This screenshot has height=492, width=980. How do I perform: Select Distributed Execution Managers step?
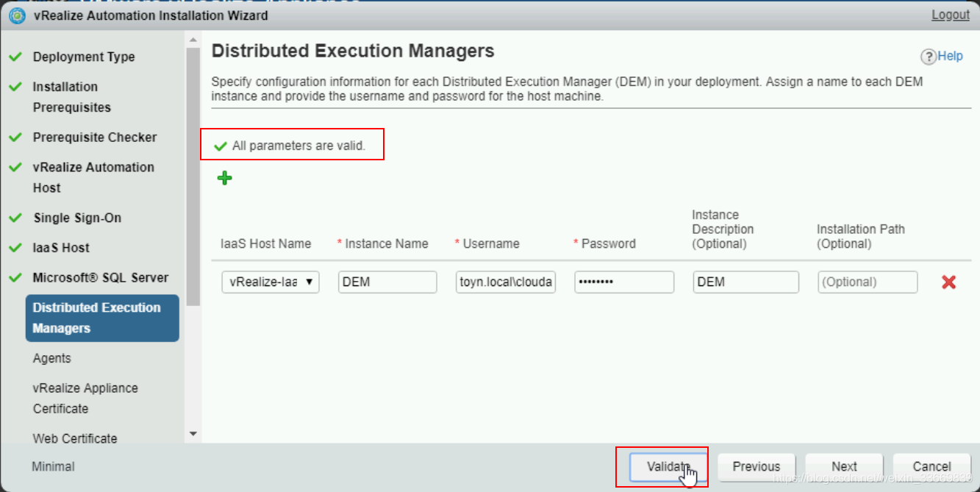point(102,318)
